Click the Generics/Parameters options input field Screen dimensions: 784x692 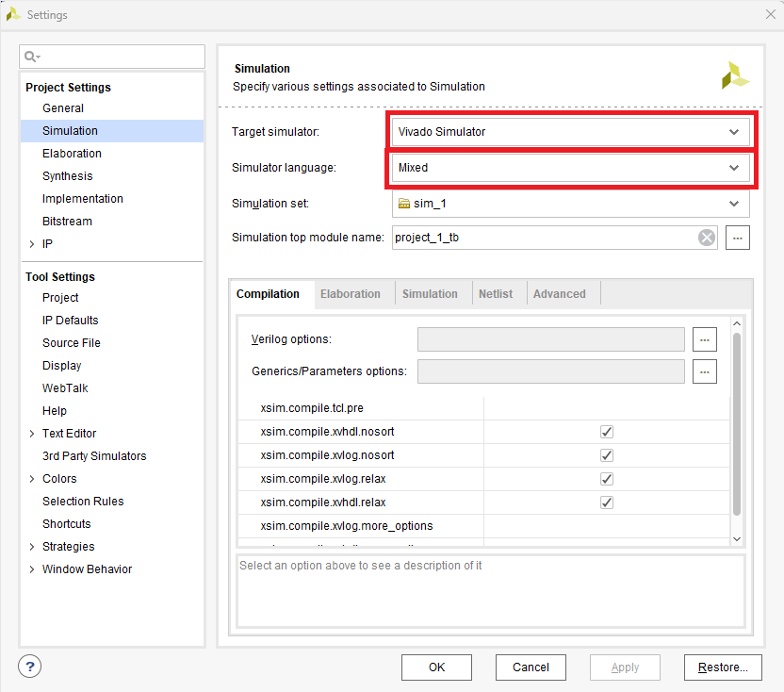coord(551,371)
